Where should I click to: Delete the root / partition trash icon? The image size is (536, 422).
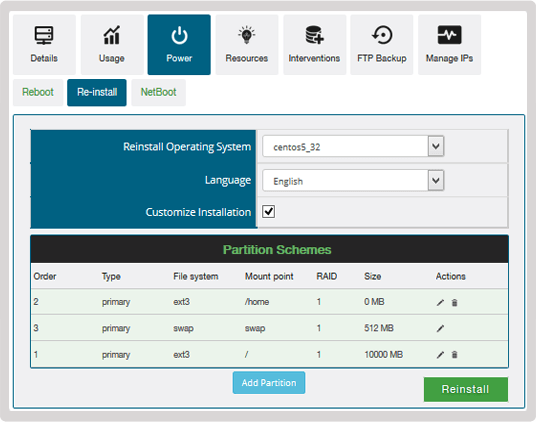pyautogui.click(x=454, y=355)
